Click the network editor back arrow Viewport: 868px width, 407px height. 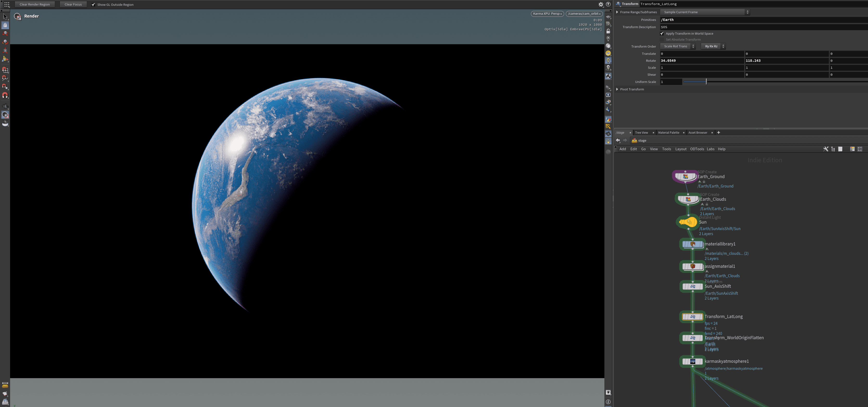tap(618, 140)
